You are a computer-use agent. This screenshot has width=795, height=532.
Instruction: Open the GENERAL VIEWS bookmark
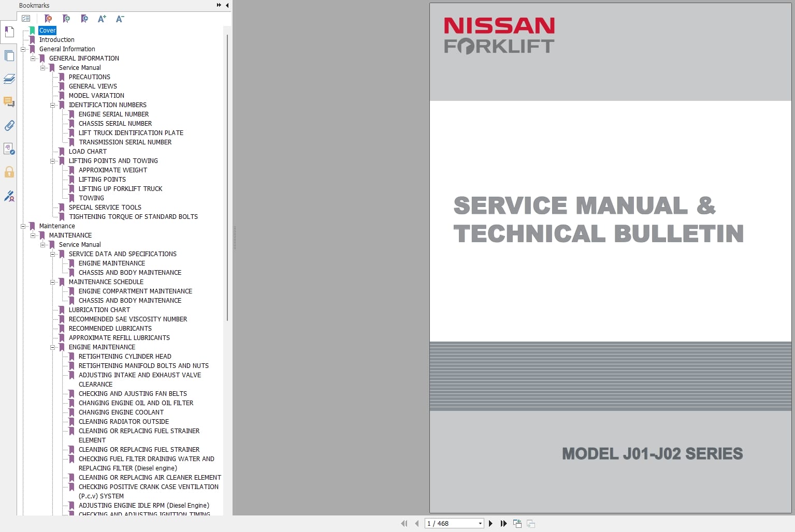(93, 86)
